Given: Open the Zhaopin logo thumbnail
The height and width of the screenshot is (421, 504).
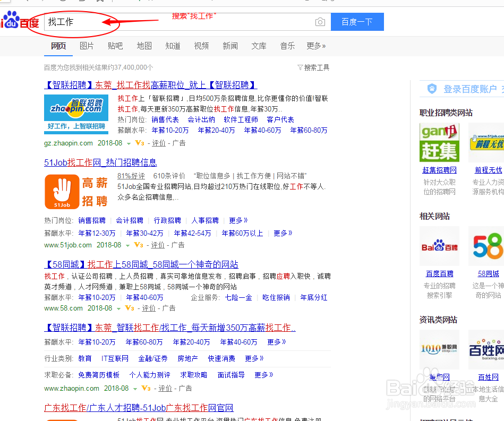Looking at the screenshot, I should point(76,114).
